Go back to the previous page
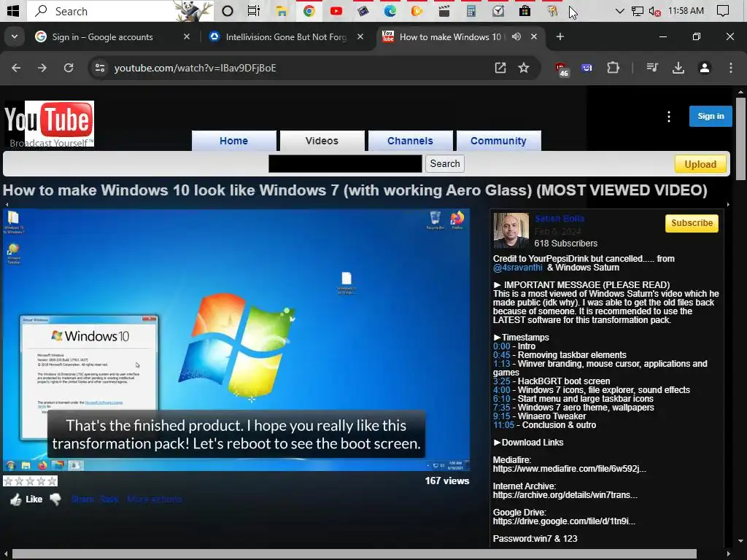Viewport: 747px width, 560px height. pos(16,68)
